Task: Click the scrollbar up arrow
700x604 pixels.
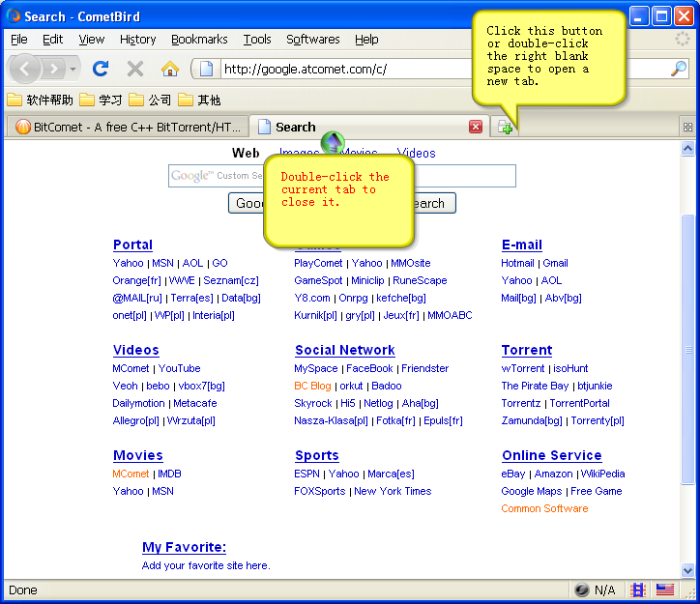Action: click(x=687, y=149)
